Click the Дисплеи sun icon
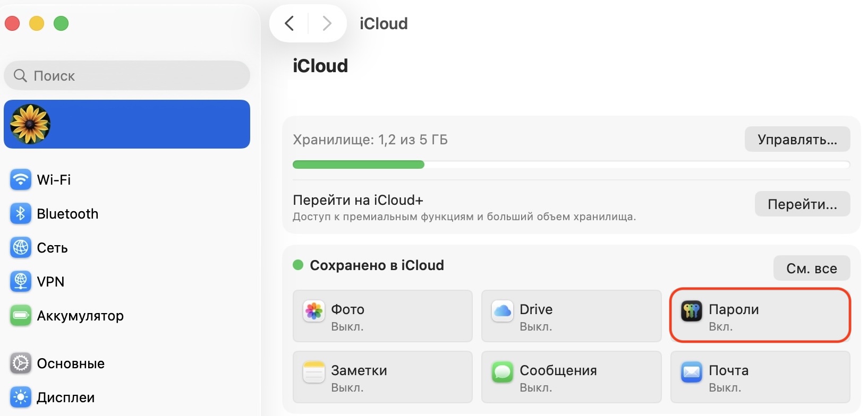This screenshot has width=868, height=416. (21, 397)
